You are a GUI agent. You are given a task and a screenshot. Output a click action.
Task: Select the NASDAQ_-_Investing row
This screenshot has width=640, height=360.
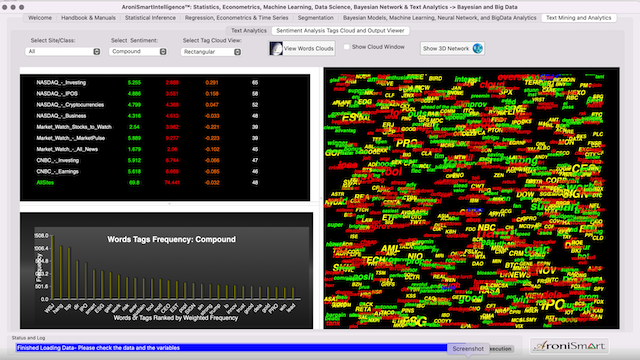pyautogui.click(x=165, y=82)
